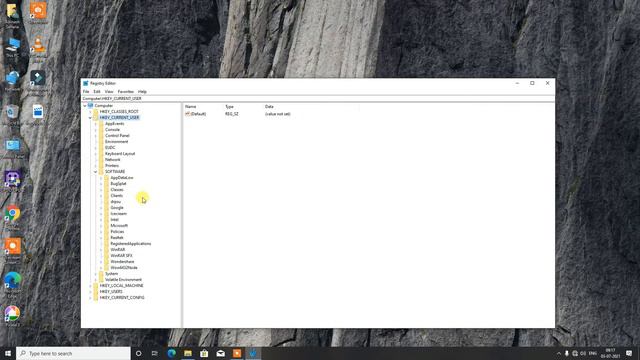Open Microsoft Store from taskbar

pos(204,353)
